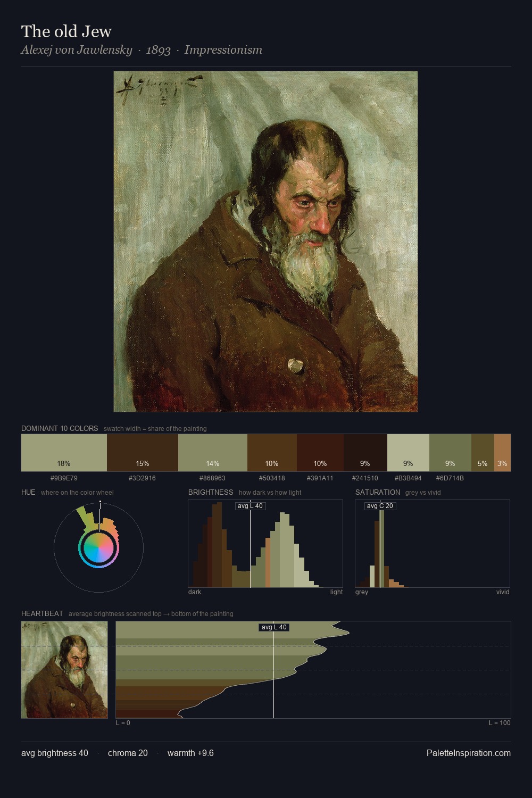The image size is (532, 798).
Task: Click "how dark vs how light" caption
Action: point(270,493)
